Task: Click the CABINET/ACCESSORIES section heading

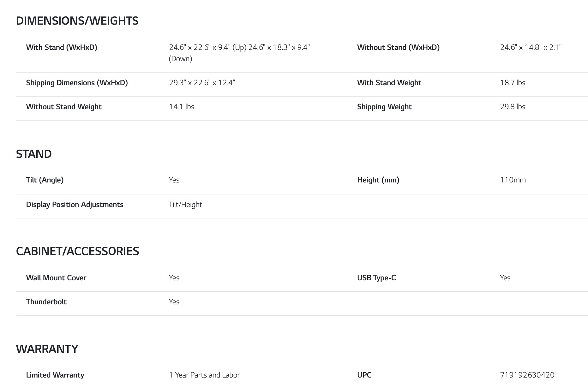Action: [x=77, y=251]
